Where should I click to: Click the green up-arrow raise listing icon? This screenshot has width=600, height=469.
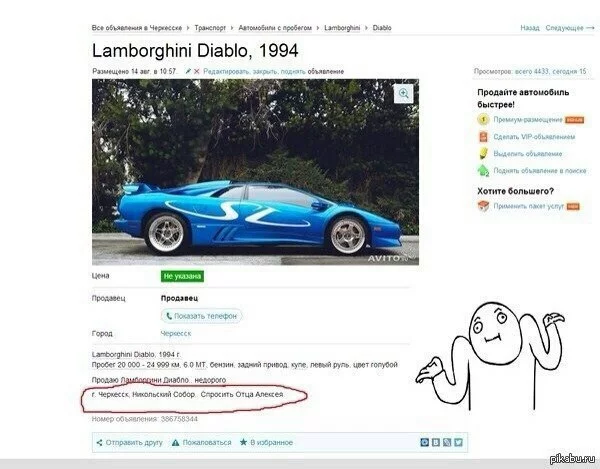483,170
